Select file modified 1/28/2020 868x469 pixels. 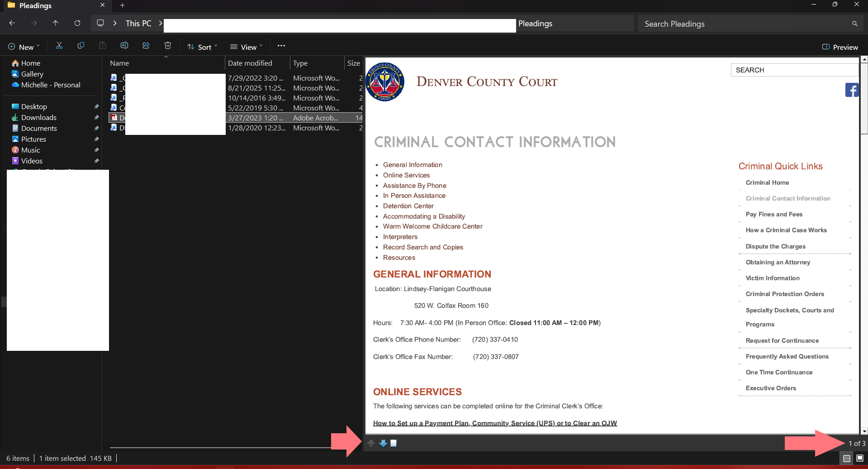click(236, 128)
